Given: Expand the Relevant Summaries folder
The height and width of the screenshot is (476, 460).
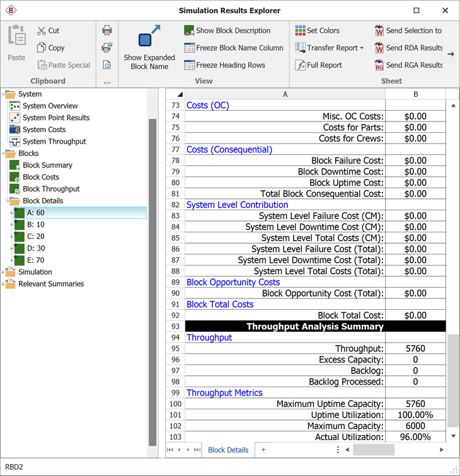Looking at the screenshot, I should (4, 284).
